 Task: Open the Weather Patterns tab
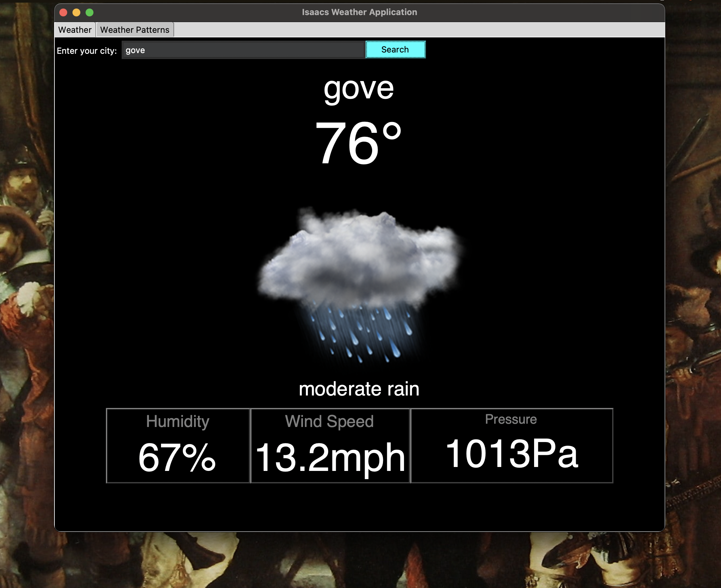(x=135, y=30)
